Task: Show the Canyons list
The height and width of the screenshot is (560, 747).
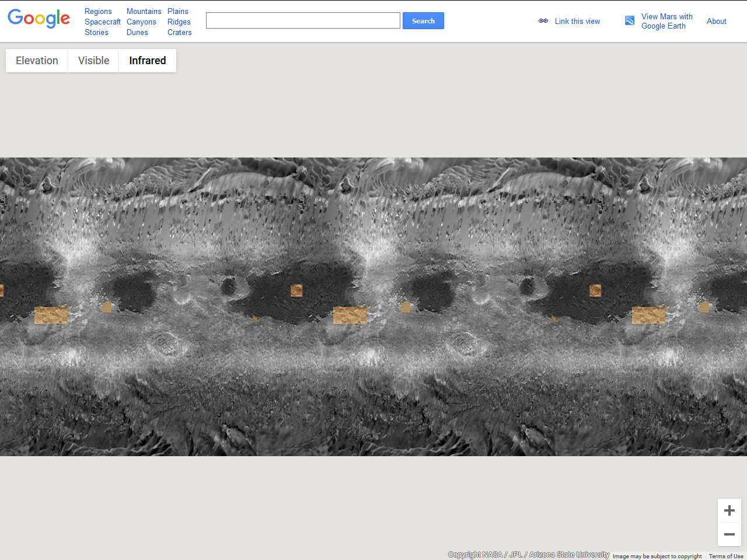Action: click(x=141, y=22)
